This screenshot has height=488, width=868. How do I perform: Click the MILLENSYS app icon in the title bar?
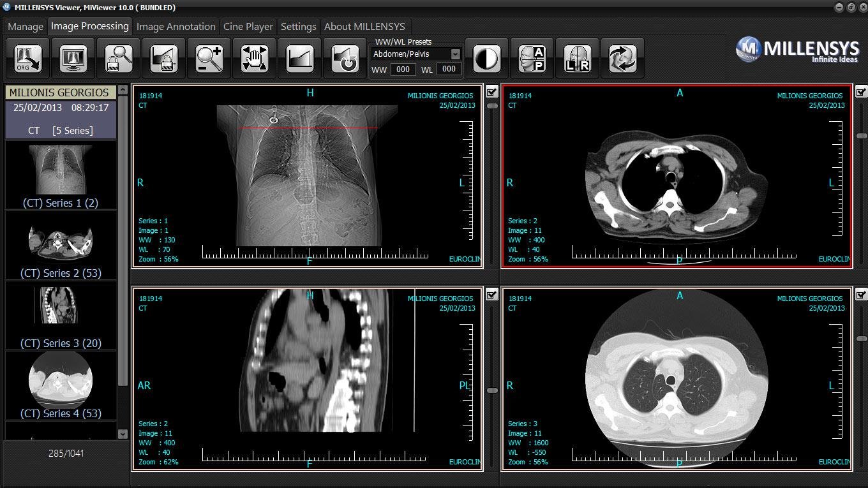tap(7, 7)
